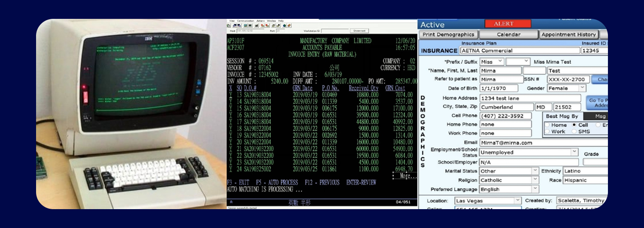Click the Race field Hispanic

click(x=585, y=180)
